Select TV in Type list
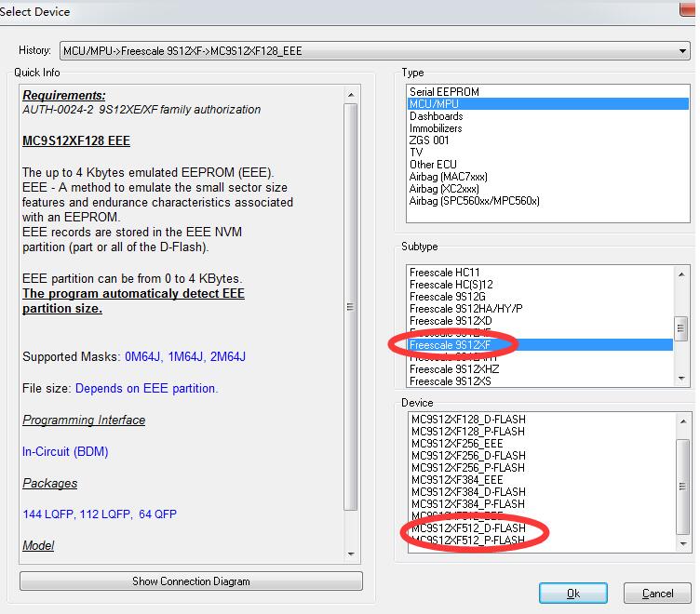This screenshot has width=700, height=614. pos(547,153)
